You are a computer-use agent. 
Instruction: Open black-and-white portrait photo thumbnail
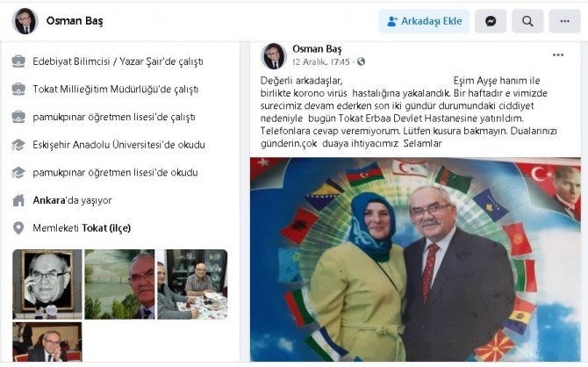pyautogui.click(x=47, y=284)
